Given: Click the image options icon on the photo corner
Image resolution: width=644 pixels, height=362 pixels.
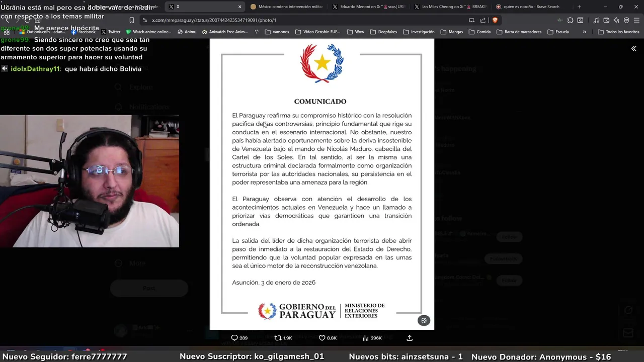Looking at the screenshot, I should (x=424, y=320).
